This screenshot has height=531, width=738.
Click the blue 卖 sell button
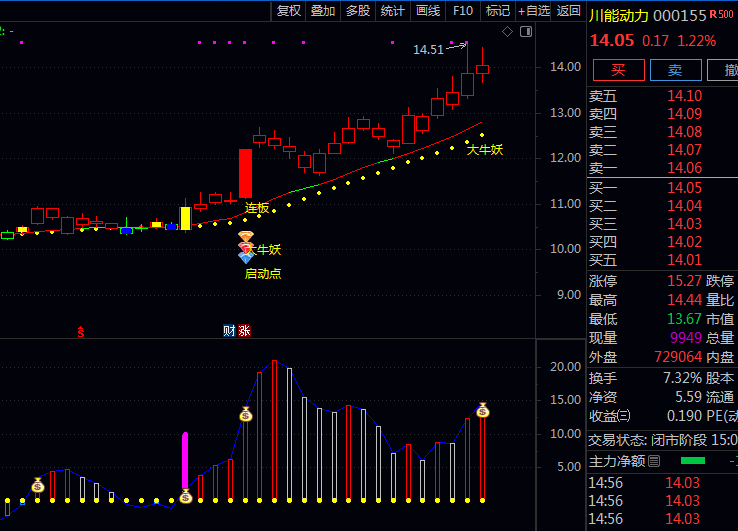coord(675,70)
